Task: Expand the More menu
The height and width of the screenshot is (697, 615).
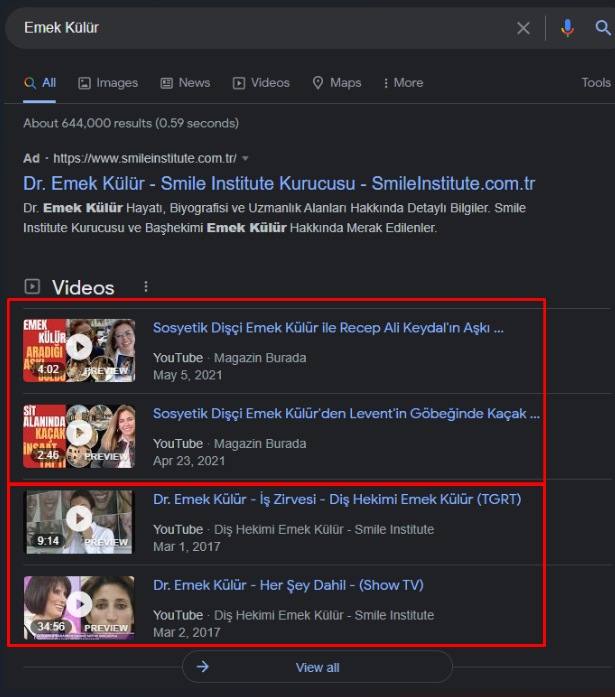Action: (403, 83)
